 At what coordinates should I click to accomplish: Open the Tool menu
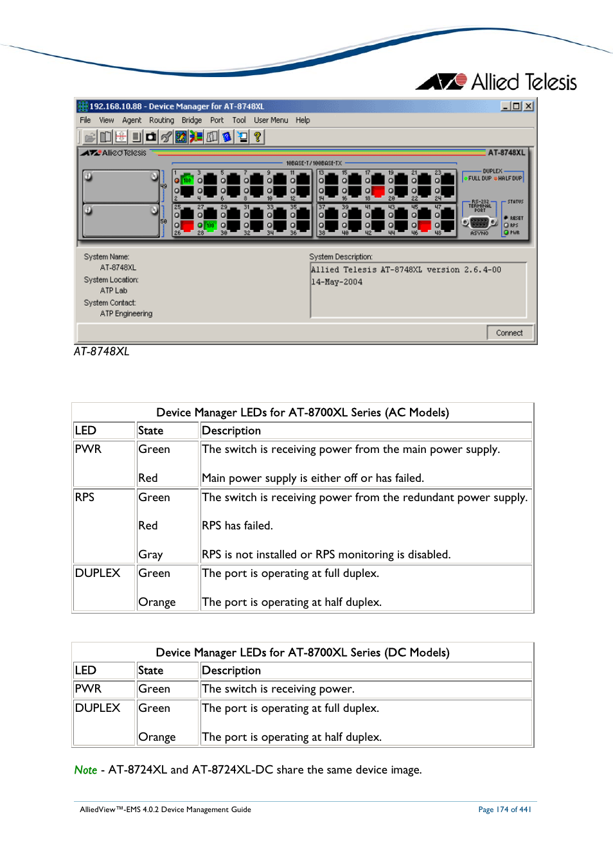click(239, 120)
